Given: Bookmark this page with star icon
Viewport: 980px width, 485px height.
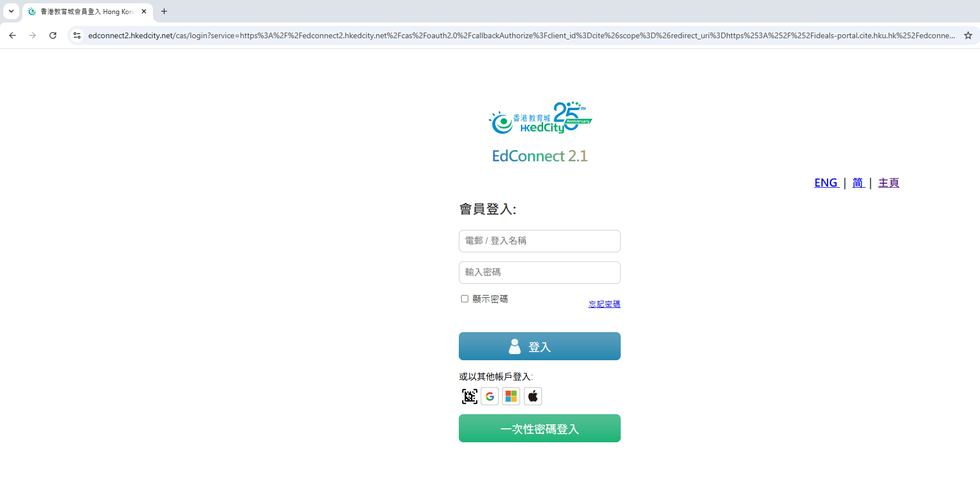Looking at the screenshot, I should [968, 35].
